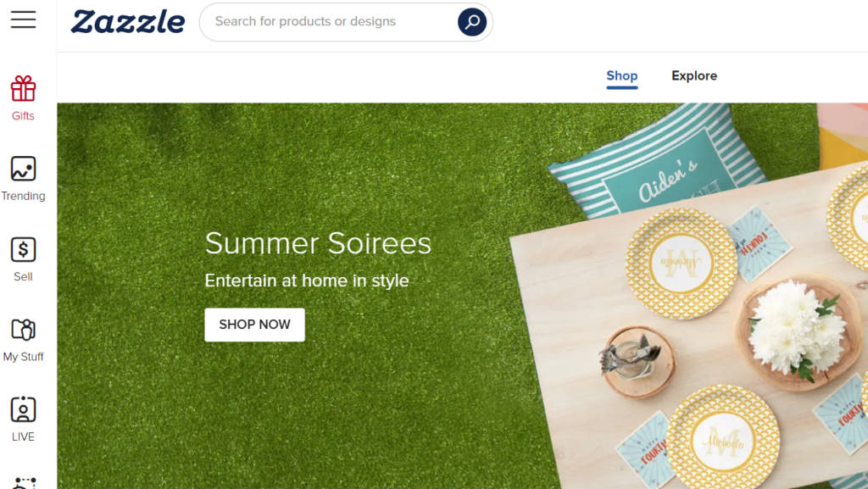Switch to the Explore tab
Viewport: 868px width, 489px height.
[x=694, y=75]
